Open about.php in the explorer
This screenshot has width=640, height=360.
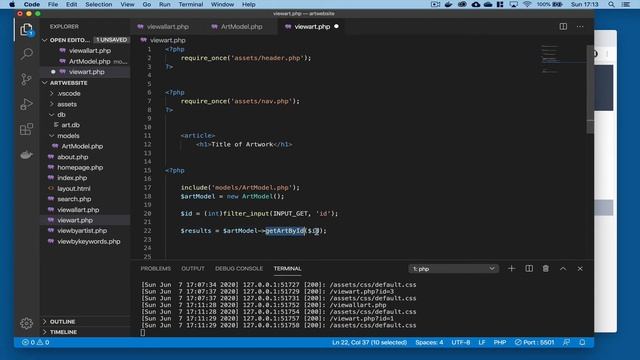[x=85, y=157]
